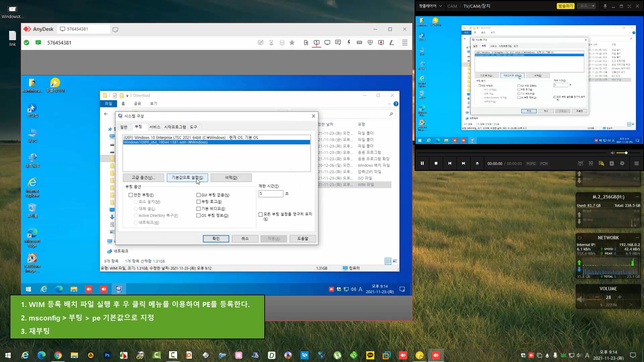The height and width of the screenshot is (362, 644).
Task: Select Windows10XPE wim boot entry
Action: pos(216,142)
